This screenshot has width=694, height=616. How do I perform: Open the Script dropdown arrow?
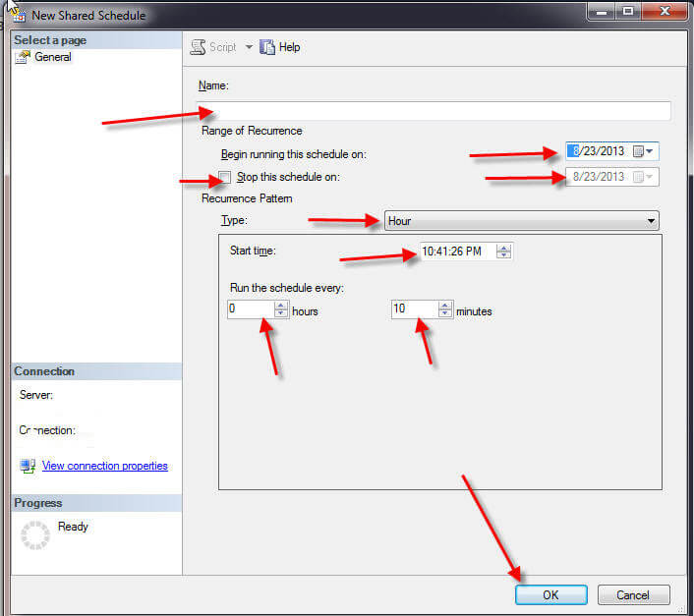tap(249, 46)
